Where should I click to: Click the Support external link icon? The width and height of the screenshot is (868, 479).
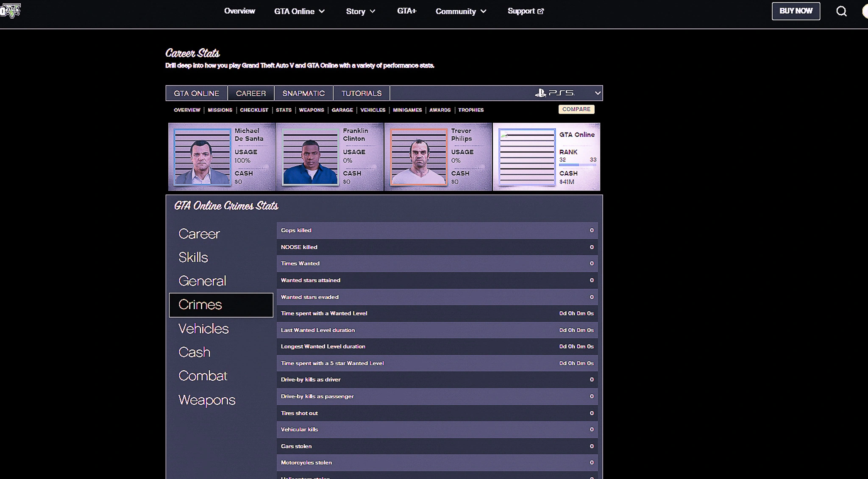click(x=540, y=11)
